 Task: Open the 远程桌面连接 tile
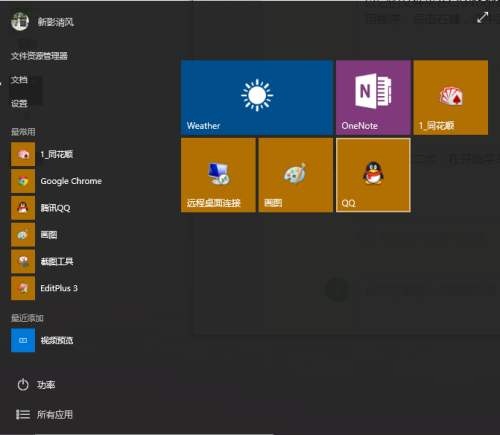pos(218,175)
